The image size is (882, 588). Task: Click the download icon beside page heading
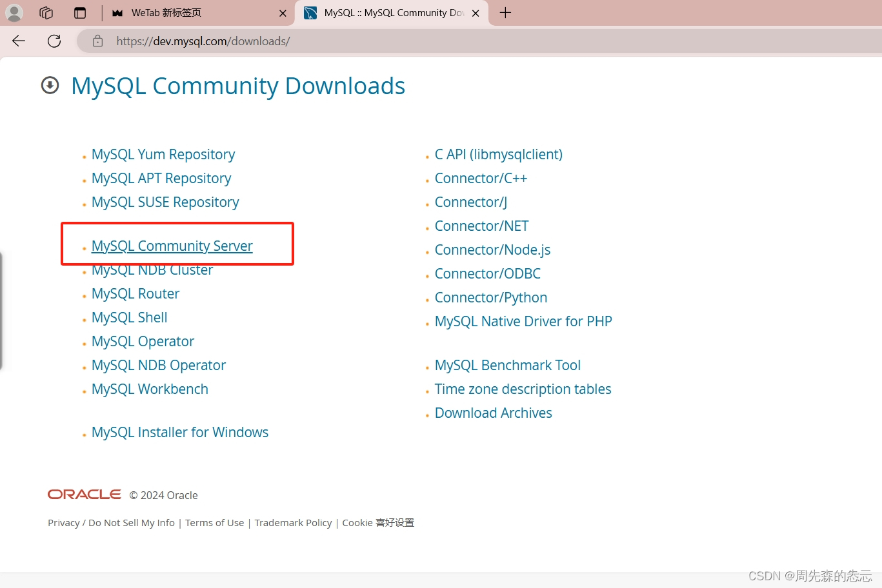coord(50,85)
